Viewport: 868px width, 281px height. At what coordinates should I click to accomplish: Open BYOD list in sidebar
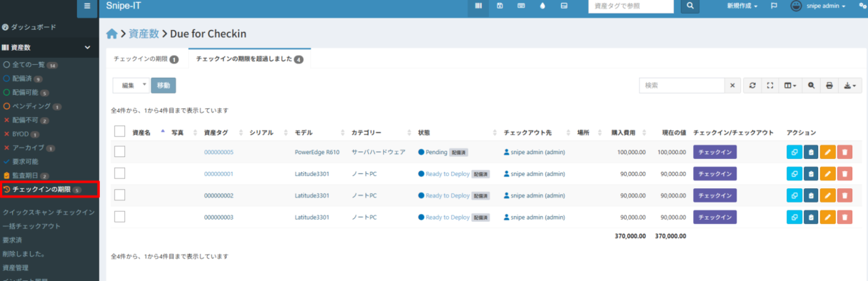pos(21,134)
